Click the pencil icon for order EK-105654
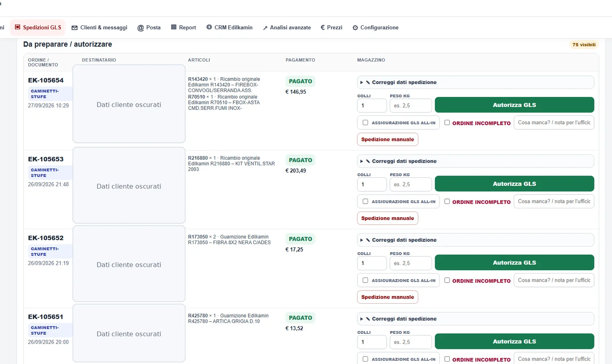The image size is (612, 364). tap(368, 82)
